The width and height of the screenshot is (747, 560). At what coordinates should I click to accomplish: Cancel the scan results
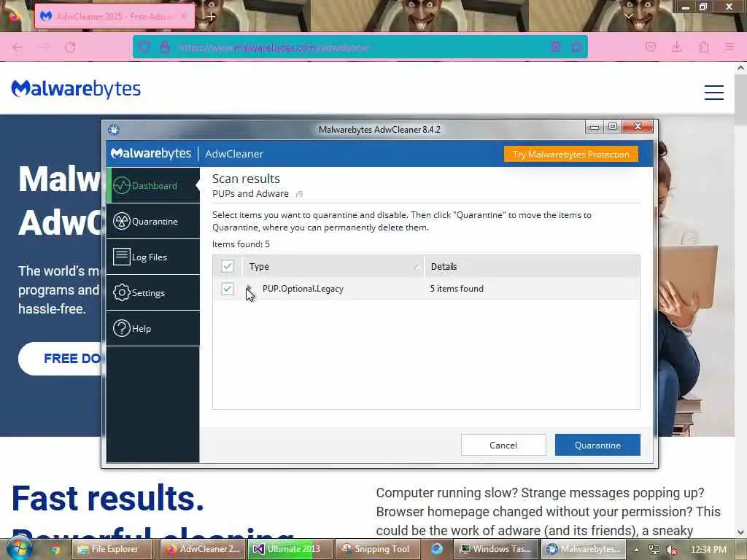point(503,445)
